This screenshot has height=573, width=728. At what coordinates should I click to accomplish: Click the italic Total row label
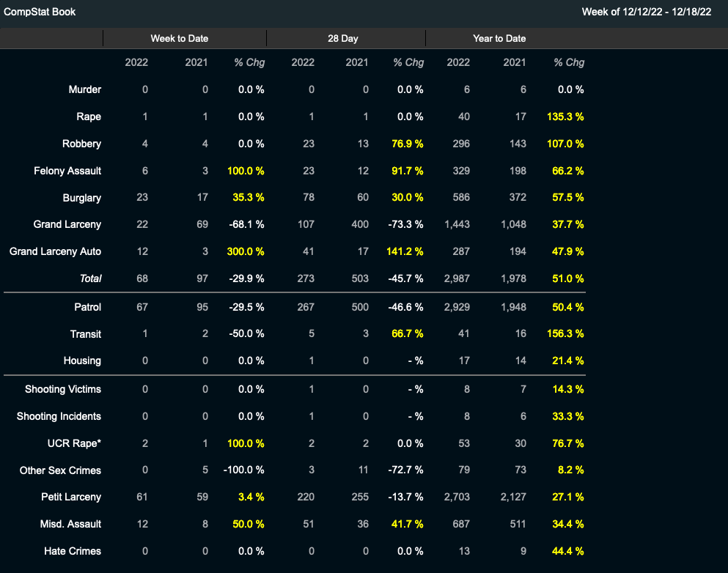pyautogui.click(x=90, y=278)
